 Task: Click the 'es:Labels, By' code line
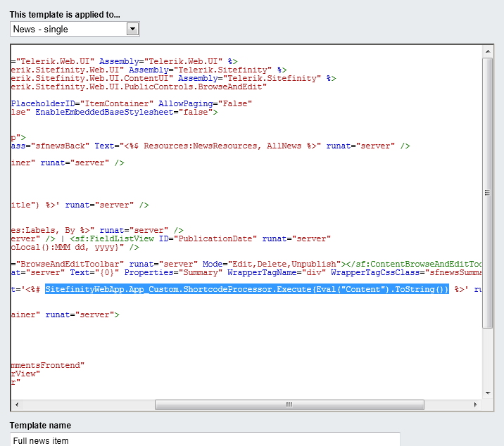(99, 230)
